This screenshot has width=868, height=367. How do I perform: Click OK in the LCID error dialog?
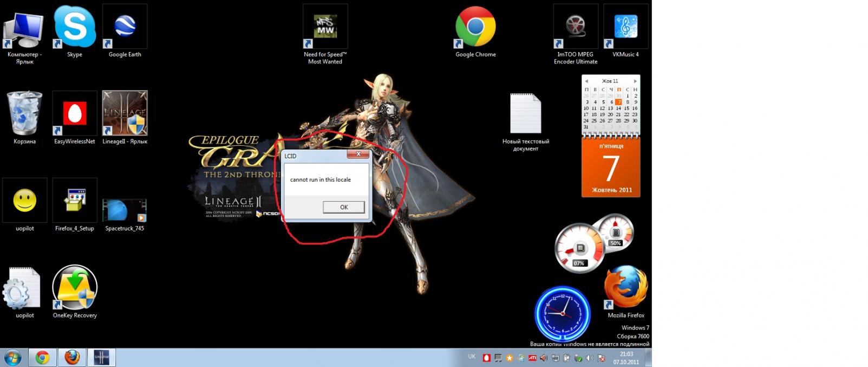coord(343,207)
